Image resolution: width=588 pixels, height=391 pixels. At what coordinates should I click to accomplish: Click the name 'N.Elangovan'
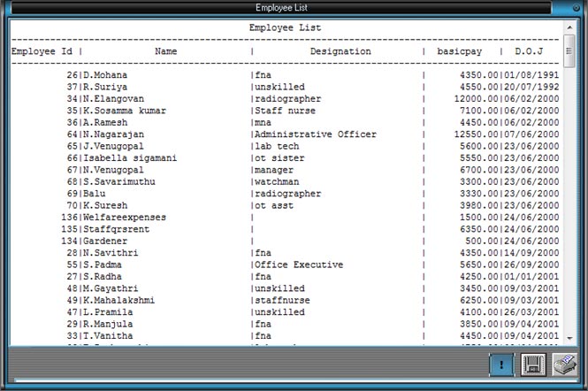click(x=113, y=99)
